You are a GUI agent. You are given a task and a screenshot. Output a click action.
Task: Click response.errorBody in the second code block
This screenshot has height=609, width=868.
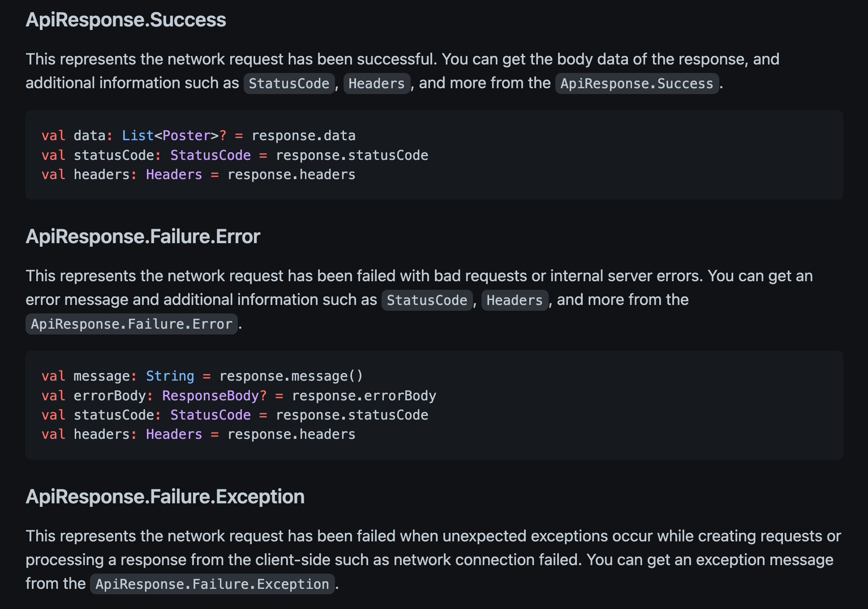pyautogui.click(x=364, y=396)
